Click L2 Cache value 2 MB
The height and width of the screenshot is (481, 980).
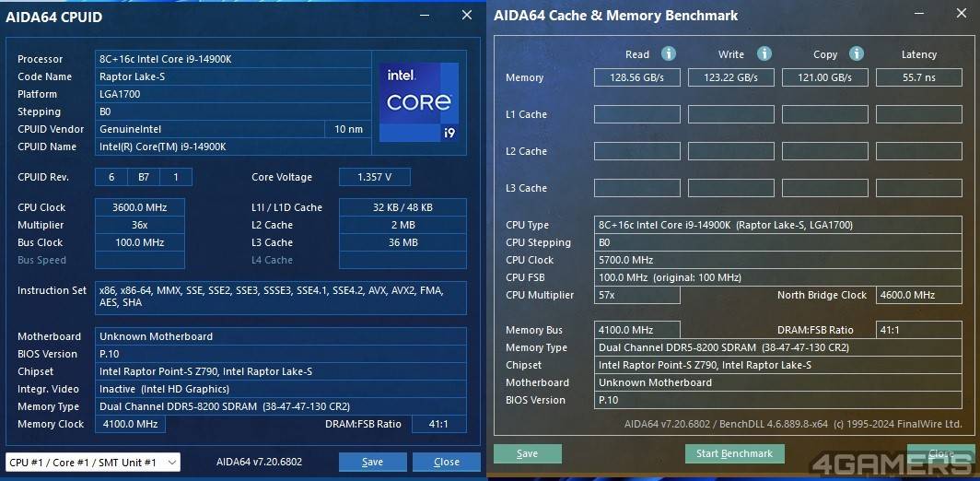click(402, 225)
